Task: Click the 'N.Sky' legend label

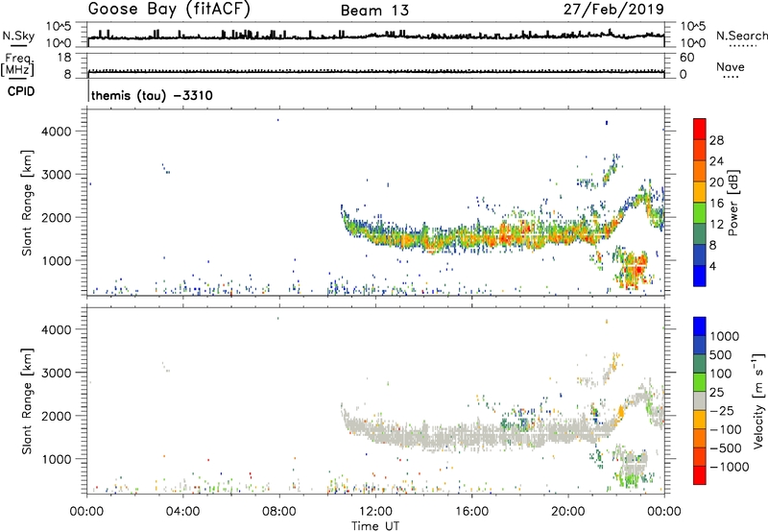Action: 18,36
